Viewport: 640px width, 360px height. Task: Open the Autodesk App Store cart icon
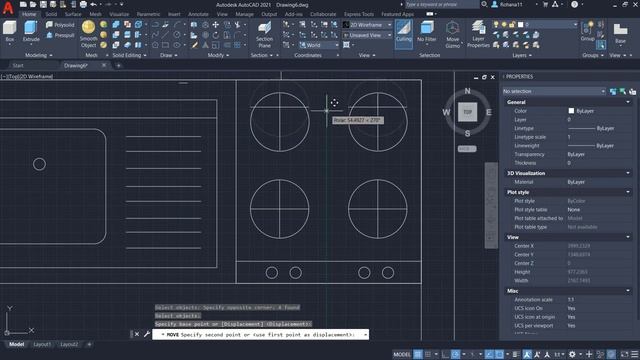[x=545, y=4]
